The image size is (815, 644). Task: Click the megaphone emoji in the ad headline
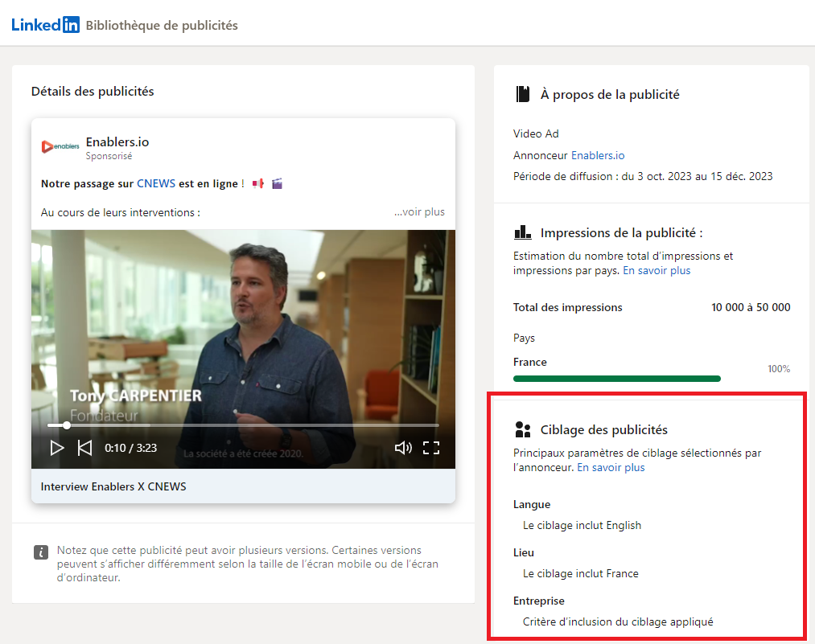pyautogui.click(x=258, y=183)
